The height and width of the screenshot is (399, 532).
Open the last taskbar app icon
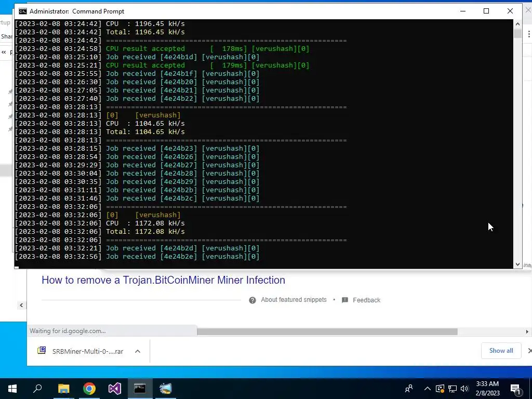click(x=166, y=389)
